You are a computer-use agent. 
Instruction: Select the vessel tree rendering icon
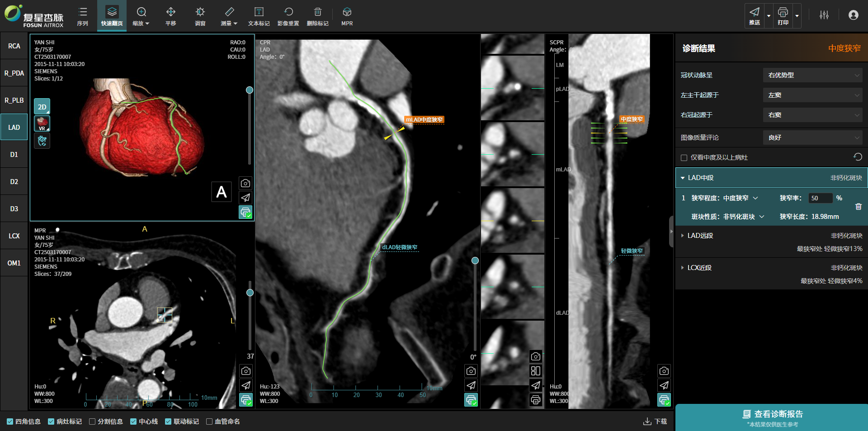[x=42, y=141]
